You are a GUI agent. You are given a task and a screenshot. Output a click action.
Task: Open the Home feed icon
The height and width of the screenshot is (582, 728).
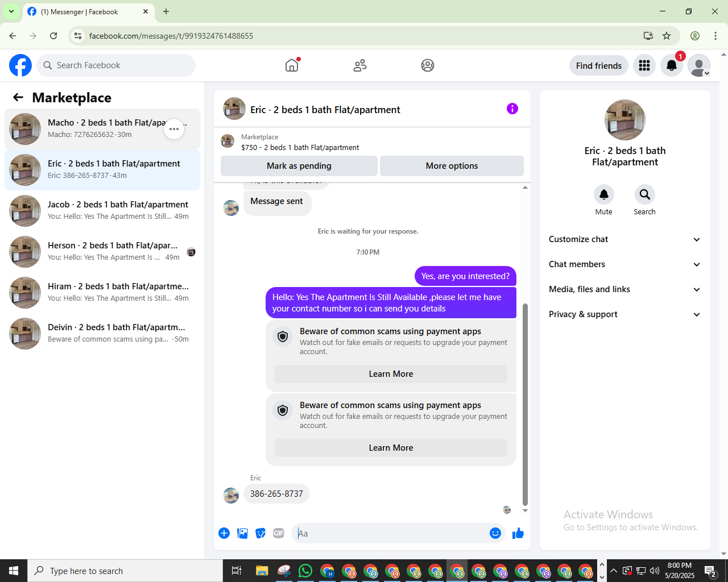(292, 65)
